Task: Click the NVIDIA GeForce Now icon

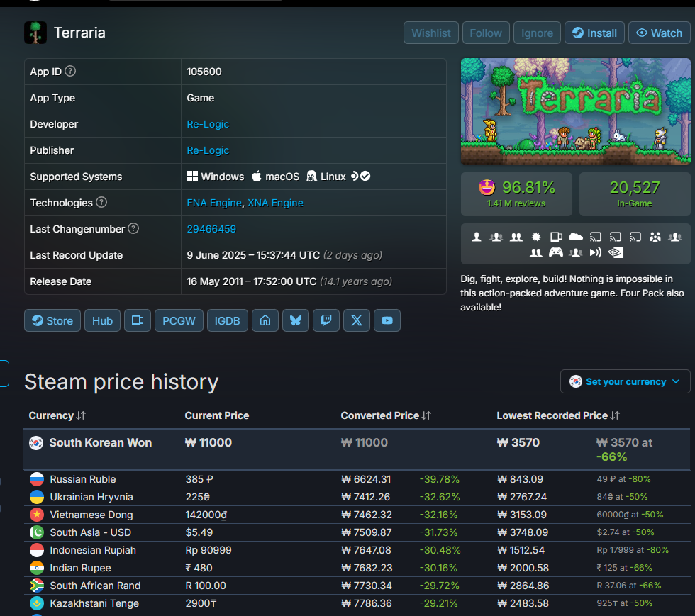Action: click(616, 252)
